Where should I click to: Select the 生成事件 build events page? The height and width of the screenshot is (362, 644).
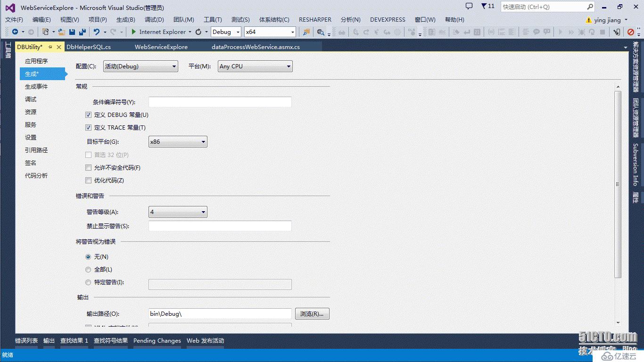[x=36, y=87]
